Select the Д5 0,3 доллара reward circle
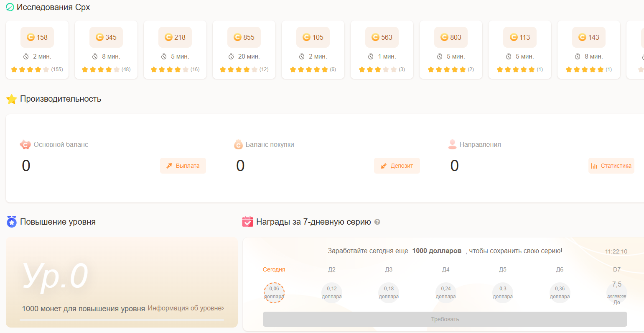Viewport: 644px width, 333px height. click(x=503, y=292)
